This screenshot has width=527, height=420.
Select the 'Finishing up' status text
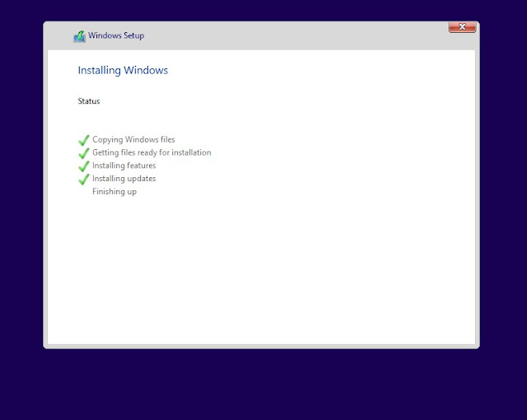(x=114, y=192)
